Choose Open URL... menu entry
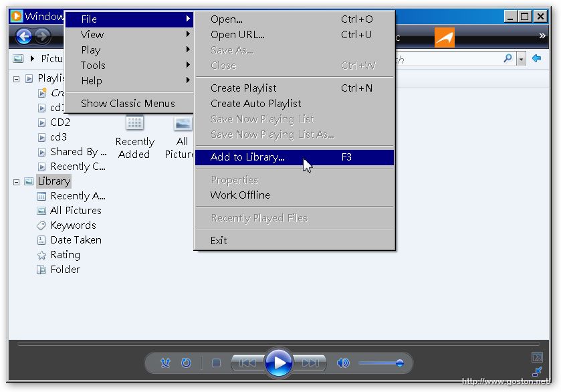The height and width of the screenshot is (392, 561). pyautogui.click(x=294, y=34)
